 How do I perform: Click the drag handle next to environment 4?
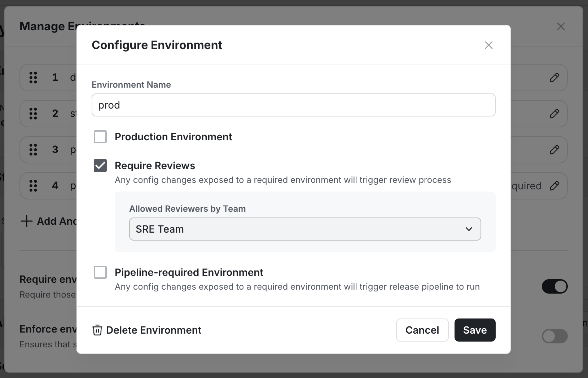tap(33, 185)
